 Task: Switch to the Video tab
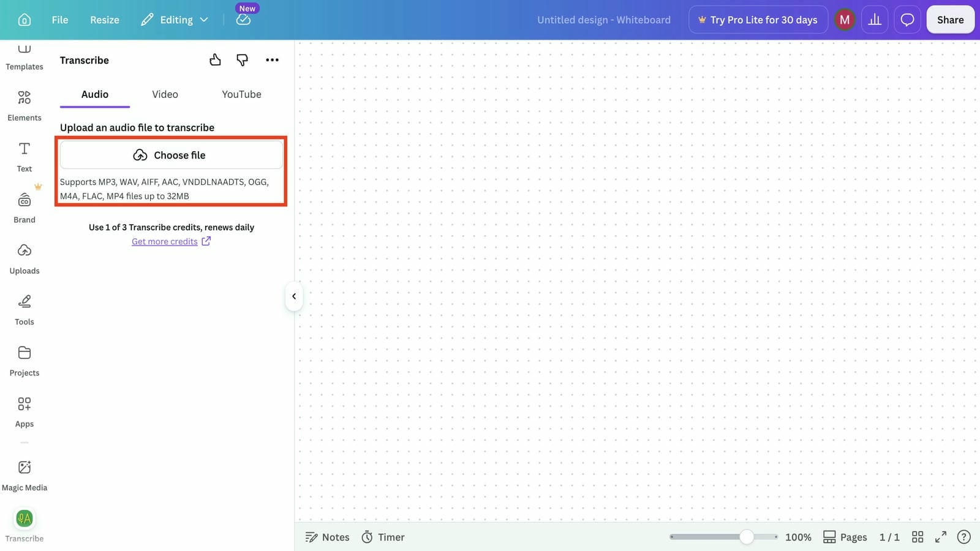(x=165, y=94)
